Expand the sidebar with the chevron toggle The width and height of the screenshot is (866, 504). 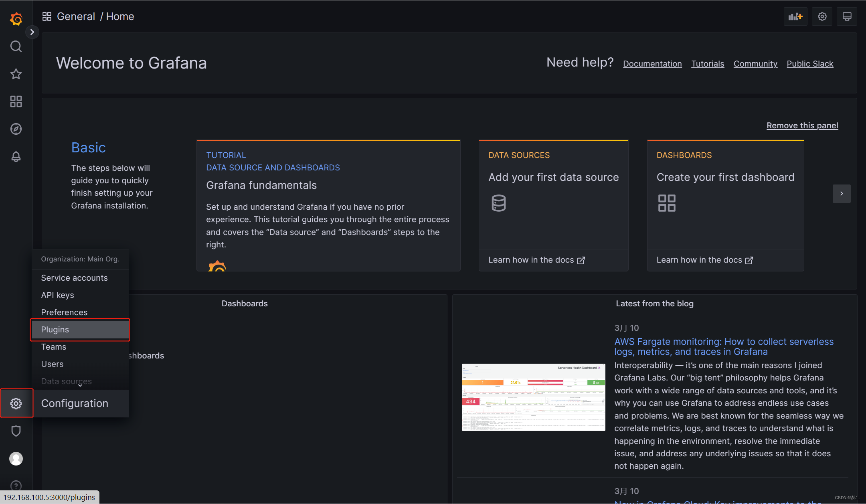tap(32, 32)
